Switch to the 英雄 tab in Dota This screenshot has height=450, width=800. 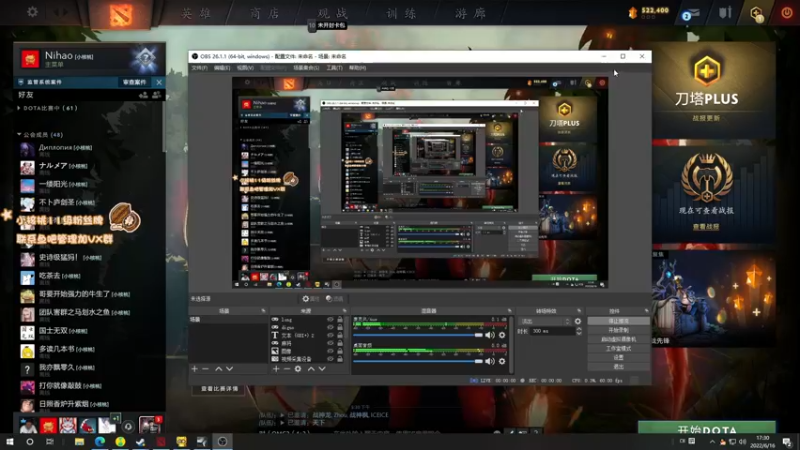click(196, 13)
